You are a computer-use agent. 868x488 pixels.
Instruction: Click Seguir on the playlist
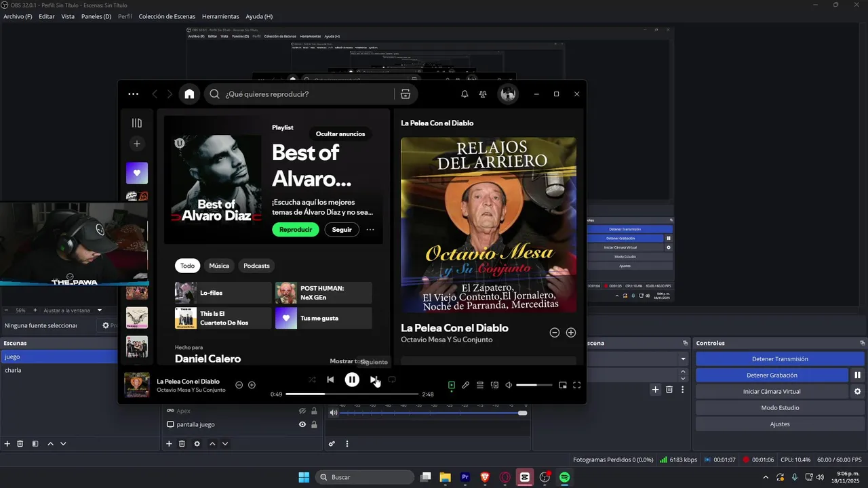(x=342, y=229)
